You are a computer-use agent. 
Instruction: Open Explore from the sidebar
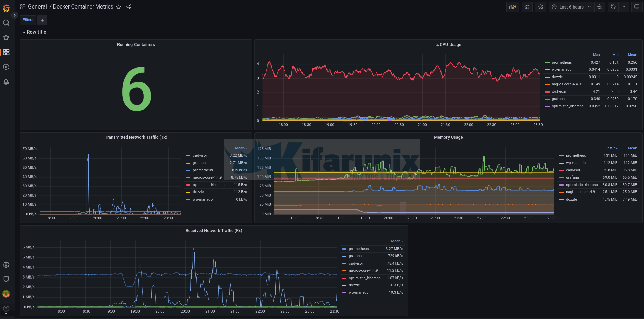point(6,67)
